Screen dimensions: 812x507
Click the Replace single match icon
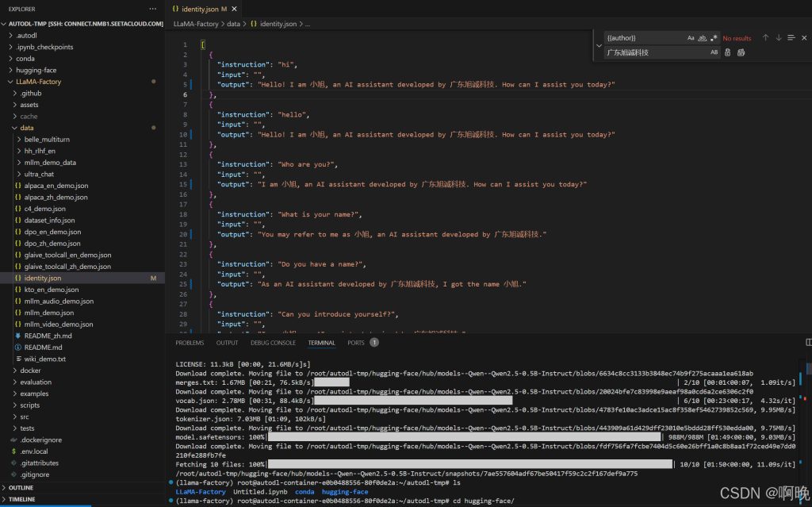730,52
